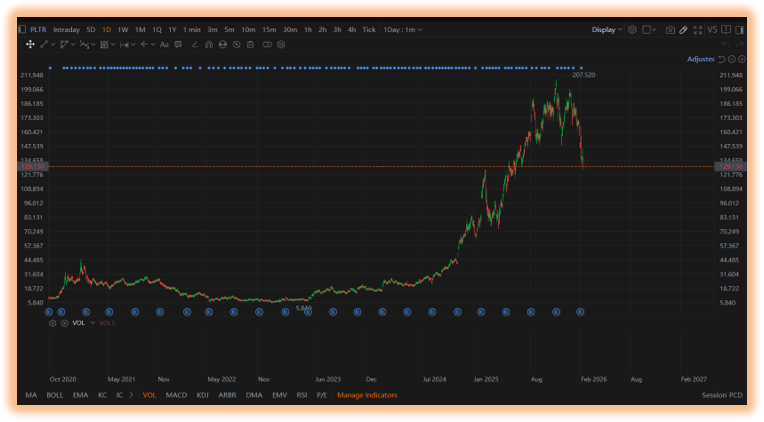
Task: Click the PLTR ticker symbol
Action: (38, 30)
